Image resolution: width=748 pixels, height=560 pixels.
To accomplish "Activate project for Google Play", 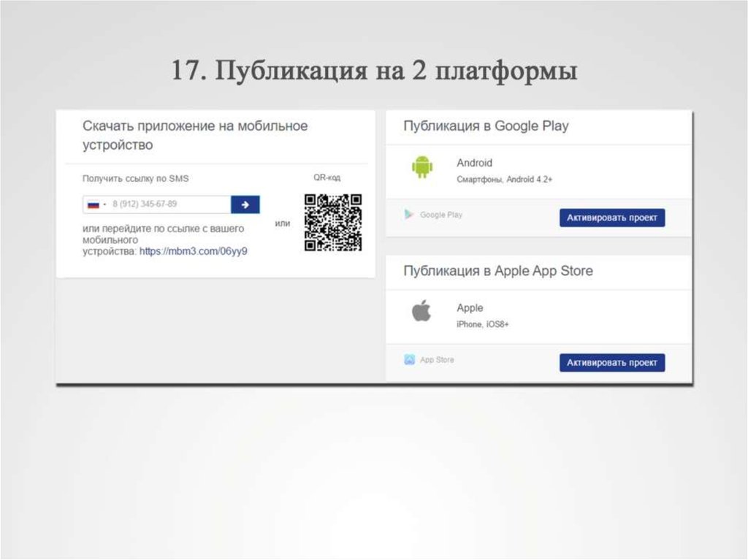I will coord(612,218).
